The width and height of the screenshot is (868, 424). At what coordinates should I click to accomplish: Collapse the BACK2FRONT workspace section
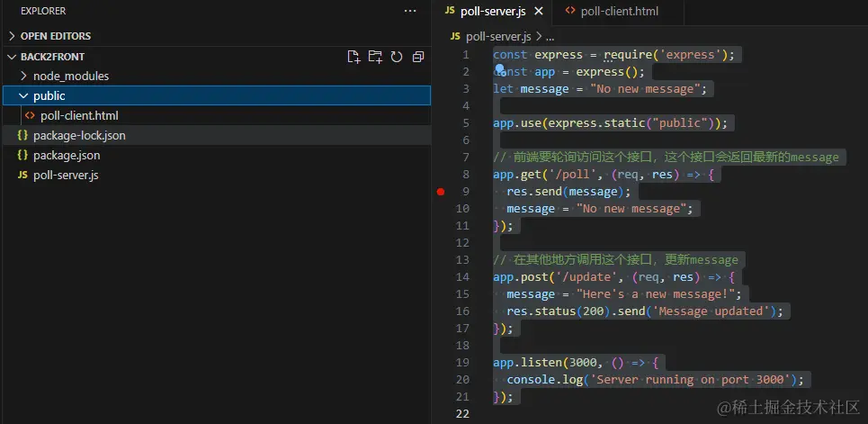click(12, 57)
